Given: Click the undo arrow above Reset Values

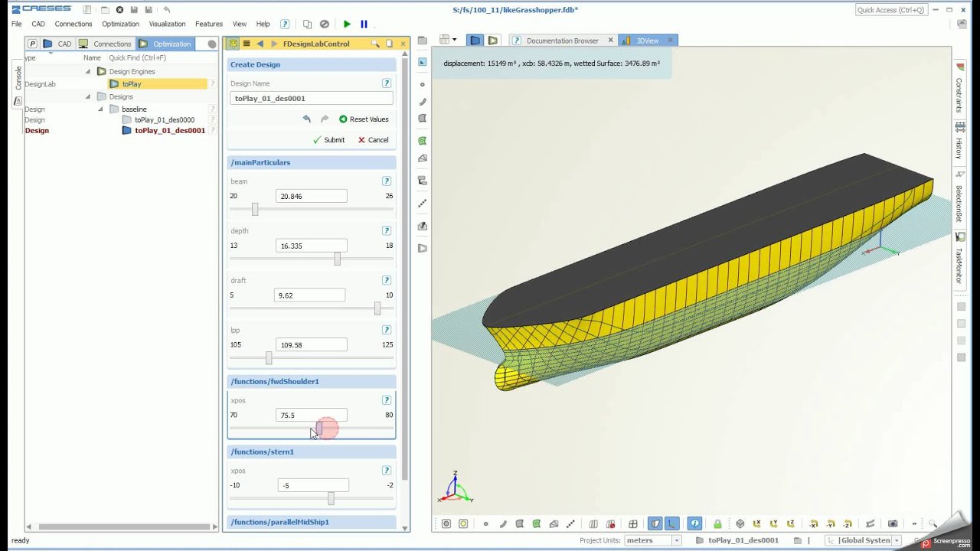Looking at the screenshot, I should pyautogui.click(x=307, y=119).
